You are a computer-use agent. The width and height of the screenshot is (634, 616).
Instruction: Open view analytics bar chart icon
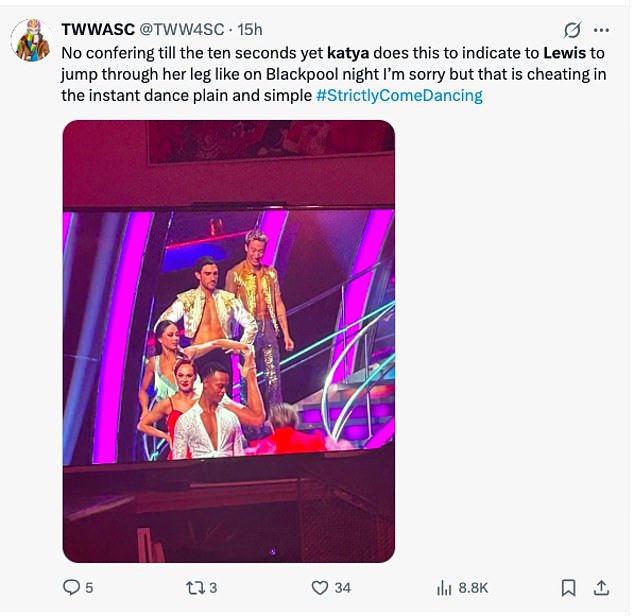pos(445,588)
